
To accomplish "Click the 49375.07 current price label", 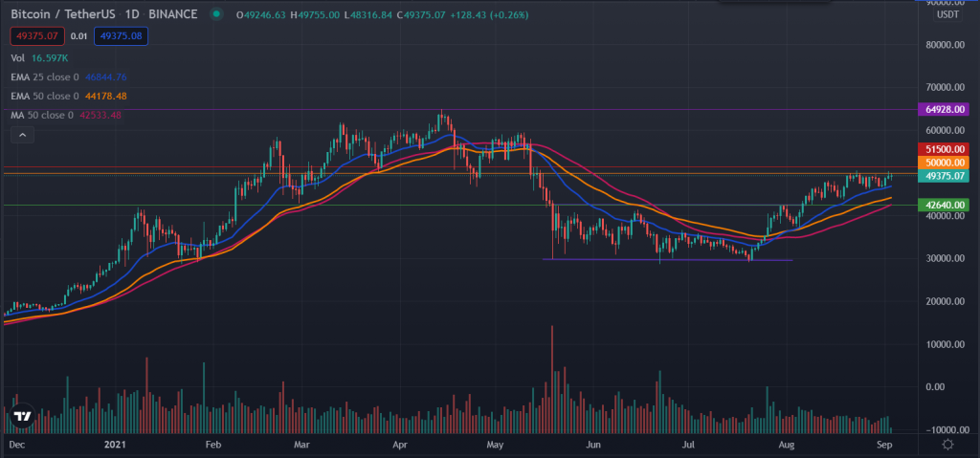I will tap(944, 176).
